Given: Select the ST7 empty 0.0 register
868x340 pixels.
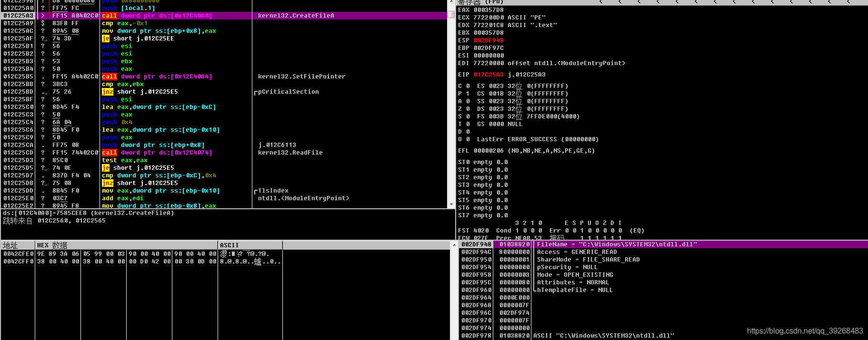Looking at the screenshot, I should click(483, 215).
